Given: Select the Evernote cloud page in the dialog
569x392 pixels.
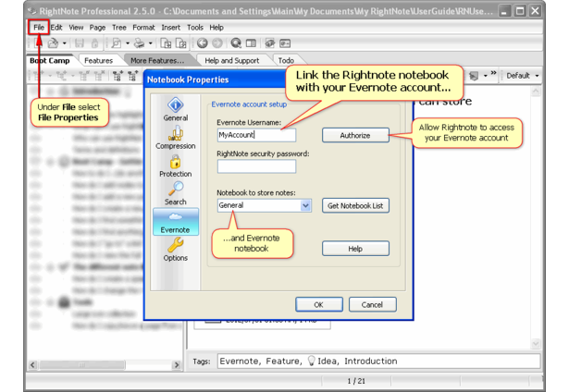Looking at the screenshot, I should [x=176, y=222].
